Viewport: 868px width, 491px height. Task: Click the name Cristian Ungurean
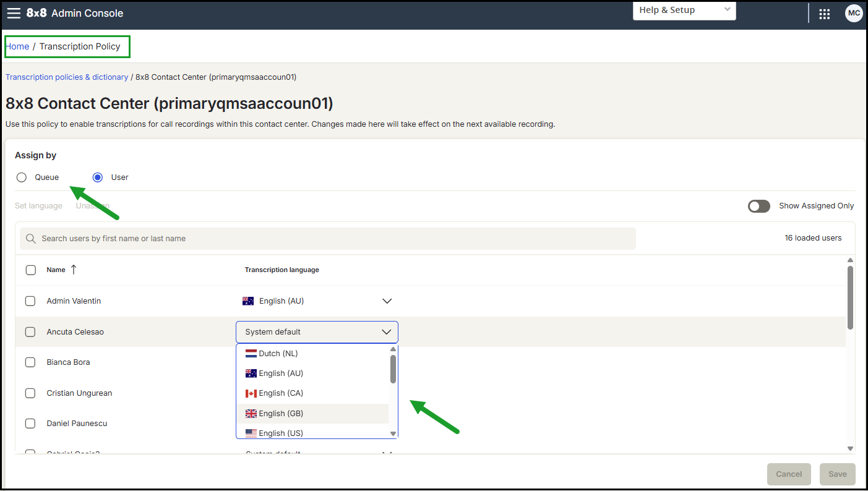pyautogui.click(x=80, y=393)
